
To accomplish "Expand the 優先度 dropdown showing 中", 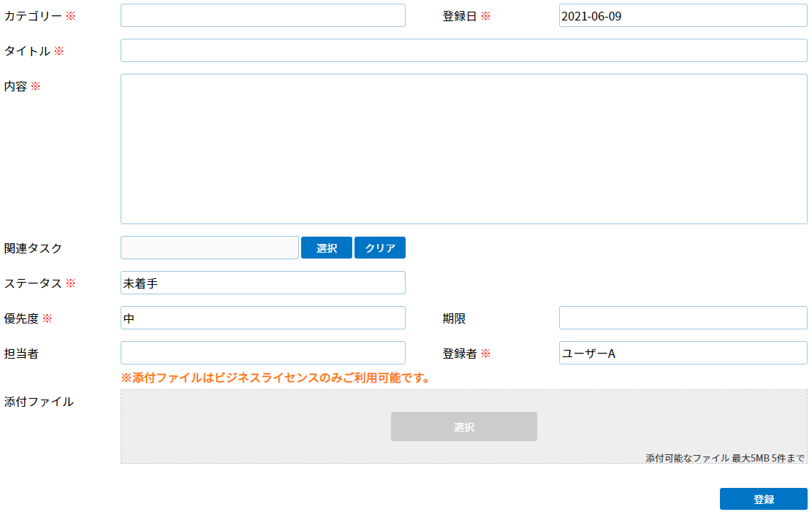I will pos(262,318).
